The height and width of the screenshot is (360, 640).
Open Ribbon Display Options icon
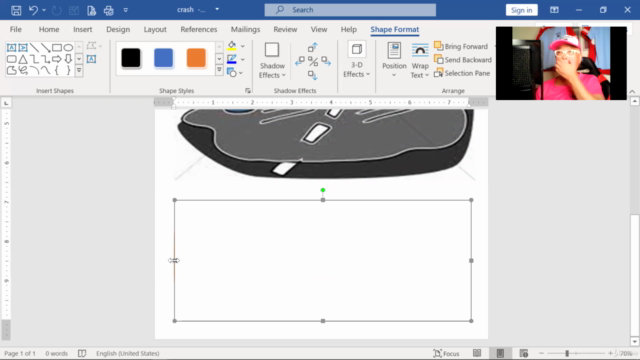(554, 10)
